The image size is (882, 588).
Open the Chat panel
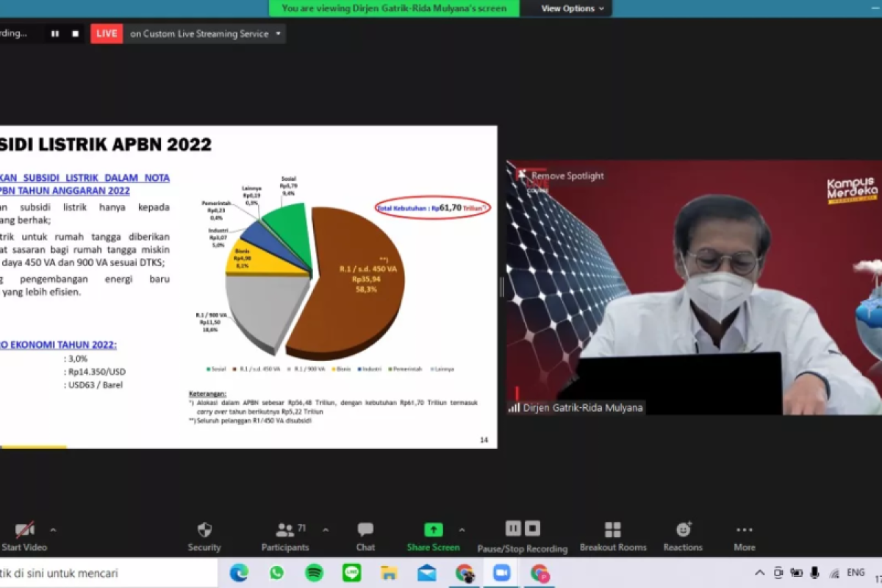(x=365, y=530)
